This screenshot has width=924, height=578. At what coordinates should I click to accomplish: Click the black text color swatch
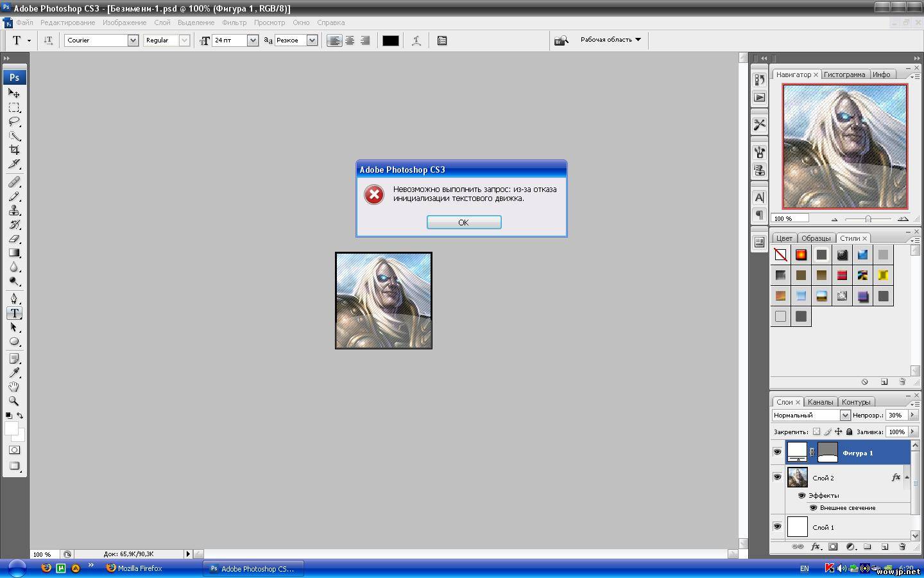pyautogui.click(x=391, y=40)
